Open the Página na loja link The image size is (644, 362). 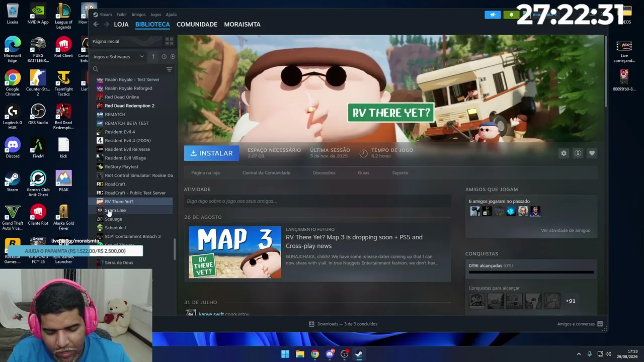point(205,173)
